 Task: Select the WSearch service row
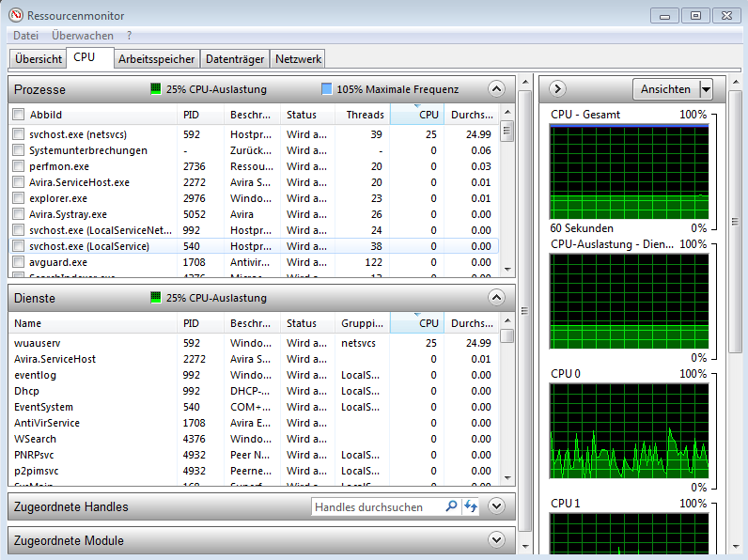click(254, 439)
